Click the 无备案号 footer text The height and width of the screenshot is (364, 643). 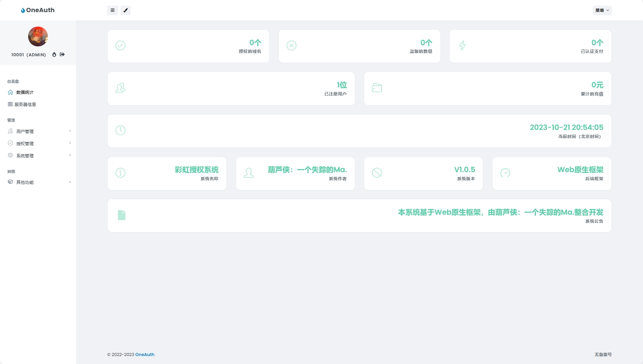[603, 355]
